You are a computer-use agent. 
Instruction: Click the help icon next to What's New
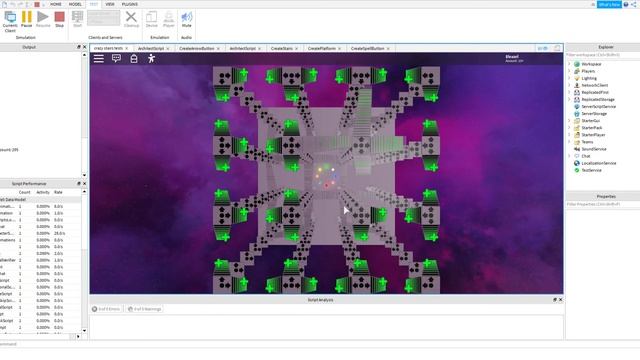(626, 4)
